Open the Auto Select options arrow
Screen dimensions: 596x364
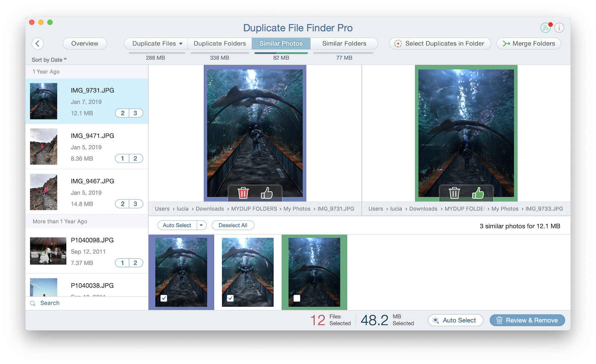[x=202, y=225]
